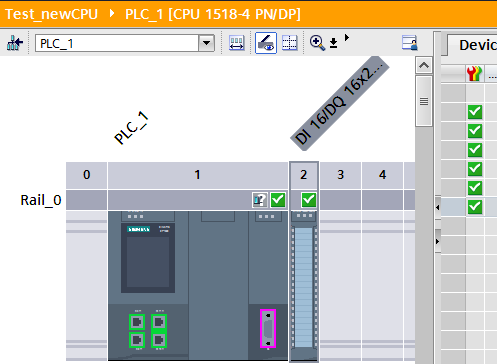Click the scroll up arrow of the device view

pos(424,65)
